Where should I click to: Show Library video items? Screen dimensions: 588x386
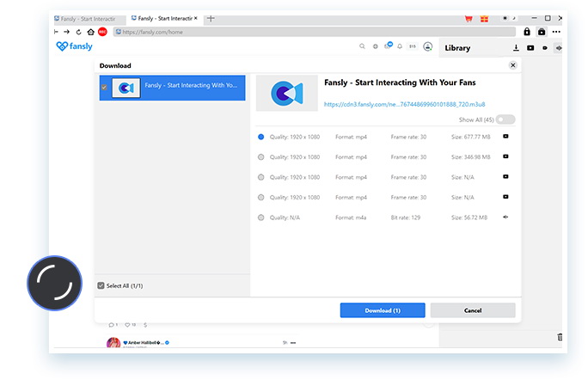coord(530,47)
